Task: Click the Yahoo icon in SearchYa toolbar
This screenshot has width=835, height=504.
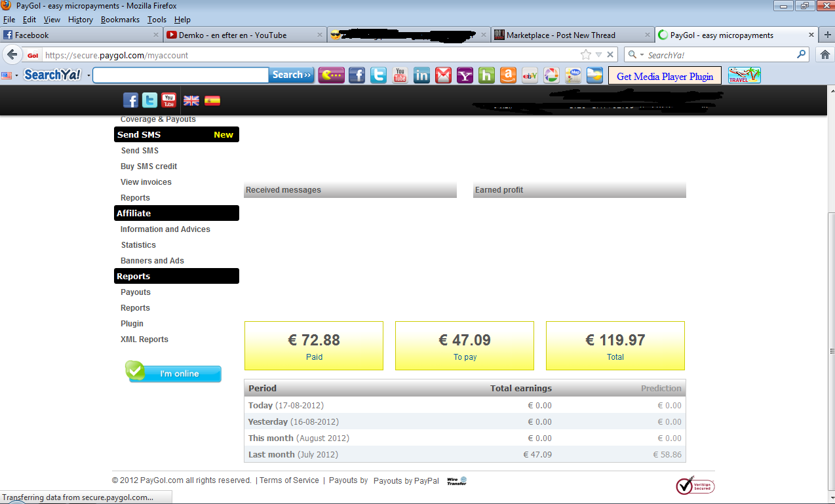Action: (465, 75)
